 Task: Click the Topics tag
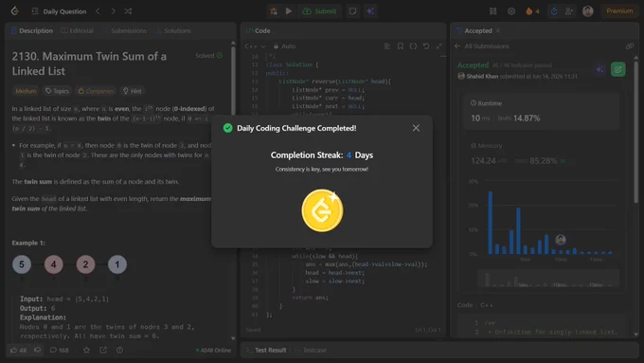(57, 91)
